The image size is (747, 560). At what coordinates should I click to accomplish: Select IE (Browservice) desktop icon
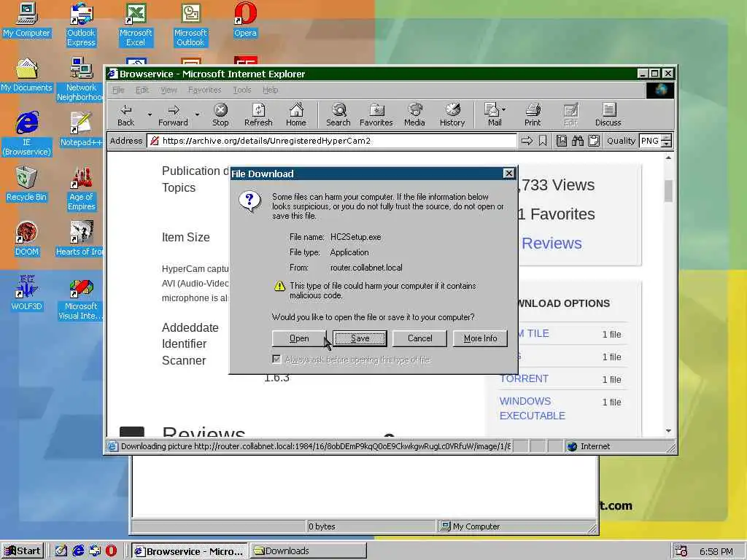[26, 134]
